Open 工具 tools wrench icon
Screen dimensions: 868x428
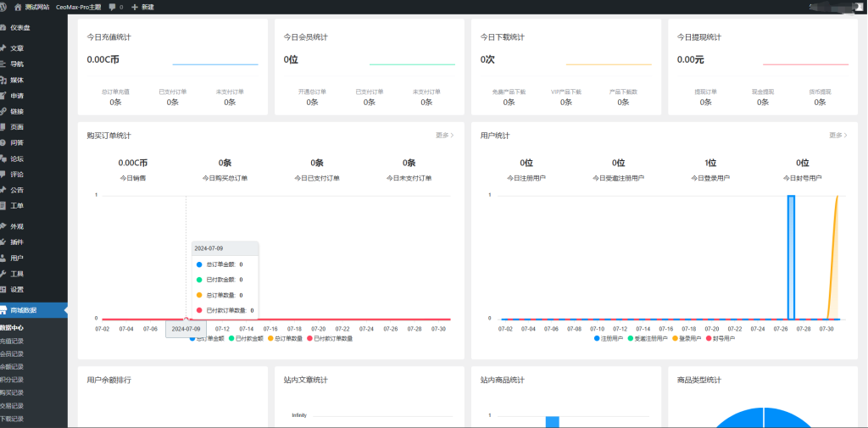click(3, 274)
